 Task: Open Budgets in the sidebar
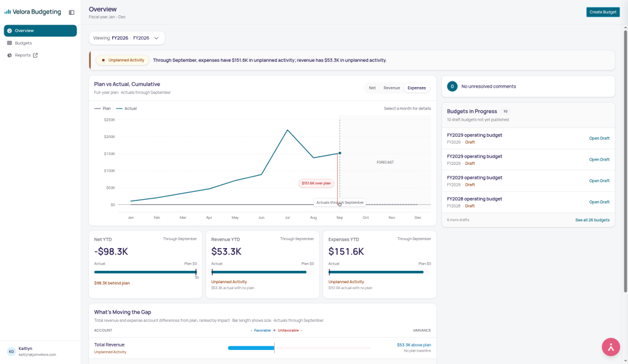(x=40, y=43)
